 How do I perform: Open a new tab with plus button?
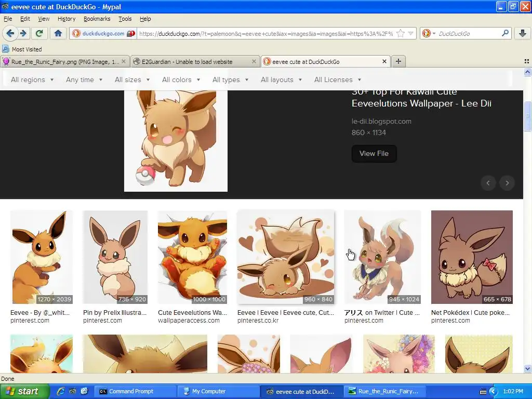pyautogui.click(x=398, y=61)
